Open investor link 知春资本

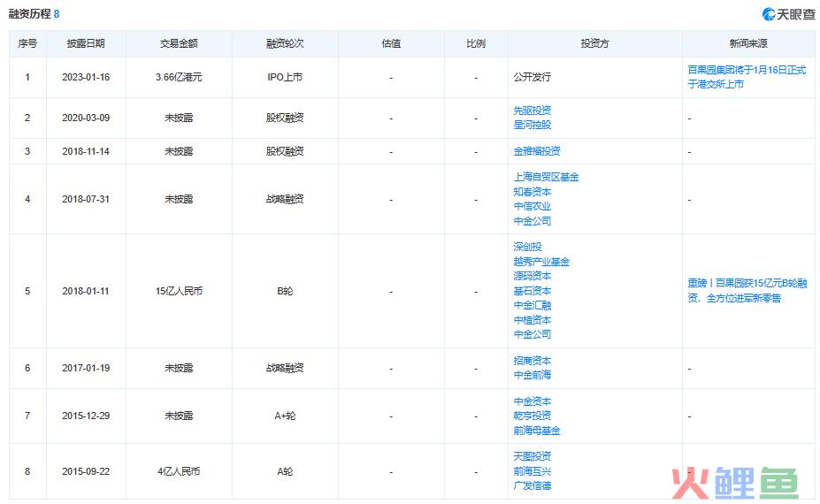532,192
